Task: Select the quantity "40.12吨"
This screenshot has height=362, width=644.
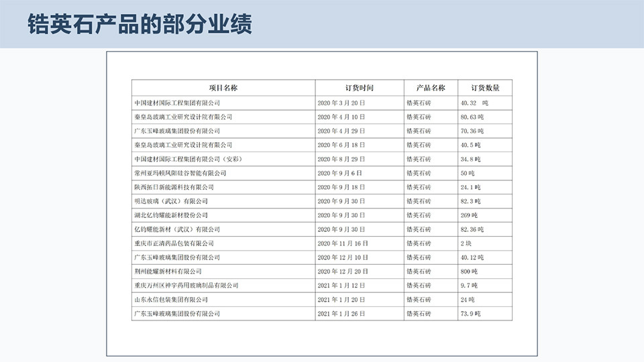Action: 472,257
